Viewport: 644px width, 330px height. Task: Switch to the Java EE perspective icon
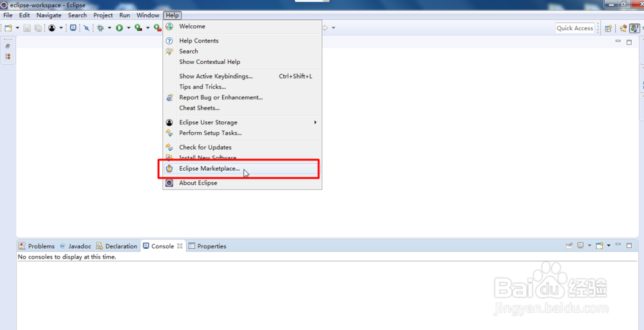(x=623, y=28)
